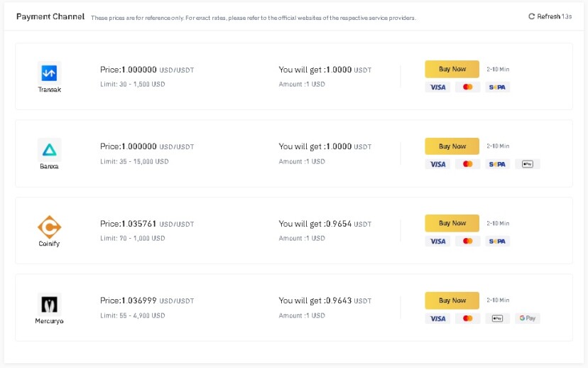Viewport: 588px width, 368px height.
Task: Select Mastercard icon in Banxa row
Action: pos(467,164)
